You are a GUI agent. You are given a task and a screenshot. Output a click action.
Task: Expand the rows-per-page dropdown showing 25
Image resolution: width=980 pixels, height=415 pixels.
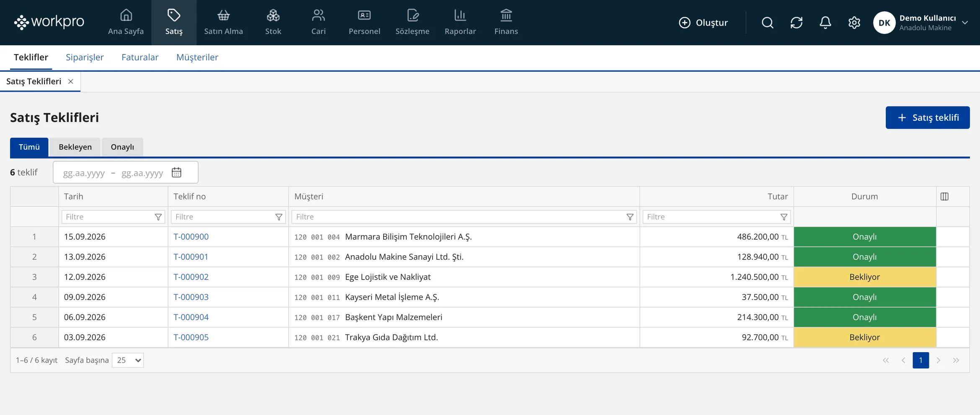(128, 361)
